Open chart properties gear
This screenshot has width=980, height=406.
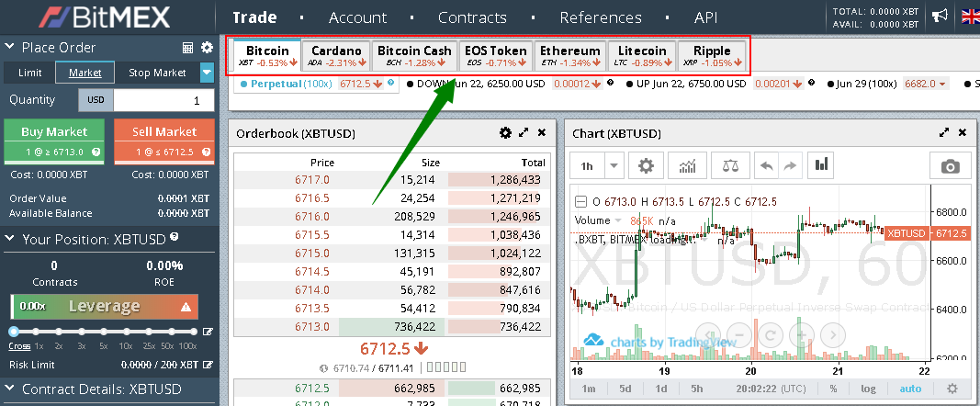646,165
